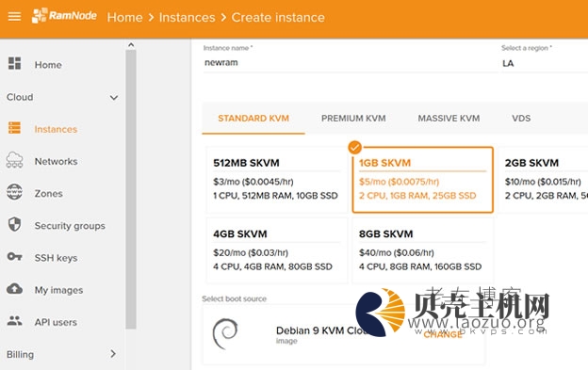
Task: Click the CHANGE boot source button
Action: (443, 334)
